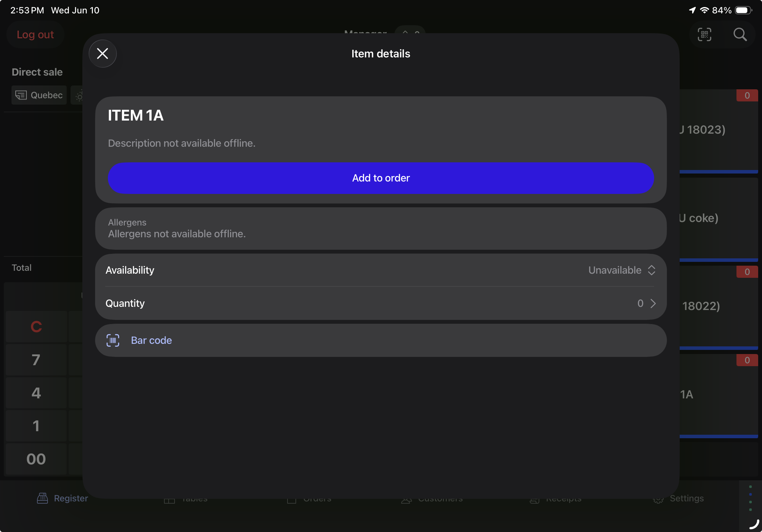Viewport: 762px width, 532px height.
Task: Tap the location arrow status icon
Action: [692, 10]
